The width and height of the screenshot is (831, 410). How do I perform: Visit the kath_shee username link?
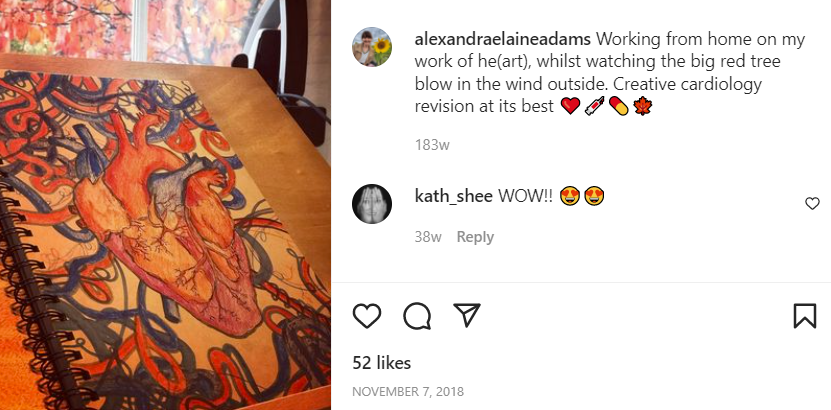pos(454,197)
